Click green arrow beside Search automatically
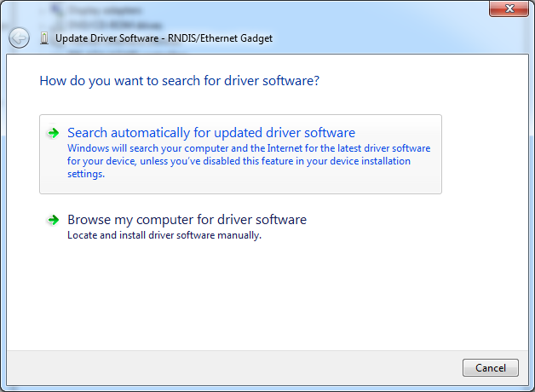This screenshot has height=392, width=535. 53,133
